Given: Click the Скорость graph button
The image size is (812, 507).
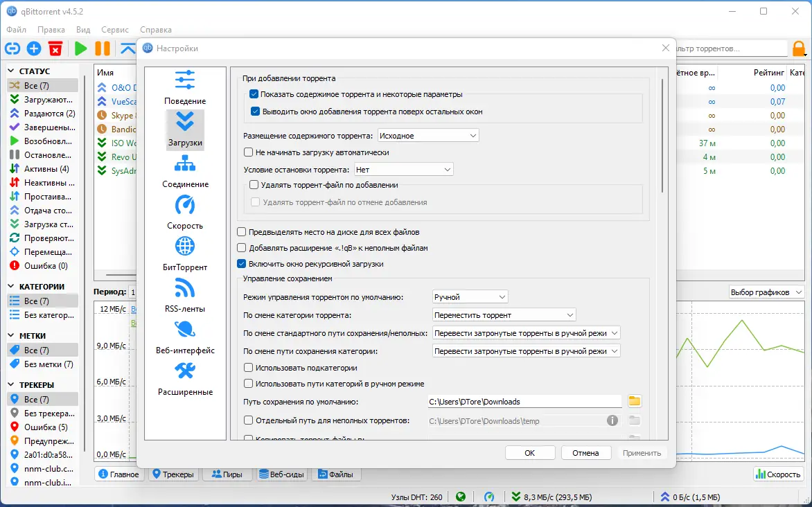Looking at the screenshot, I should coord(778,474).
